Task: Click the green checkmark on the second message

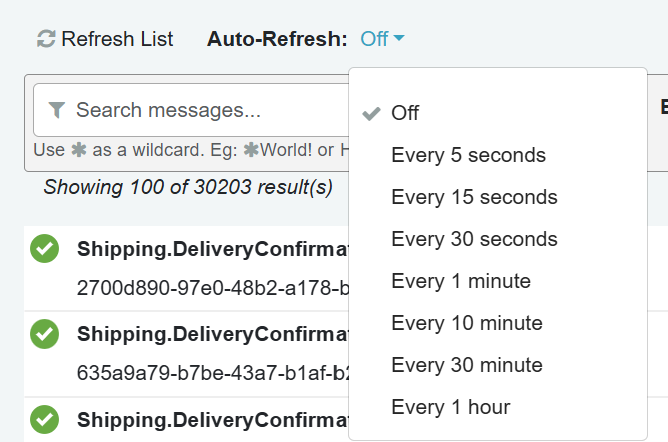Action: click(44, 334)
